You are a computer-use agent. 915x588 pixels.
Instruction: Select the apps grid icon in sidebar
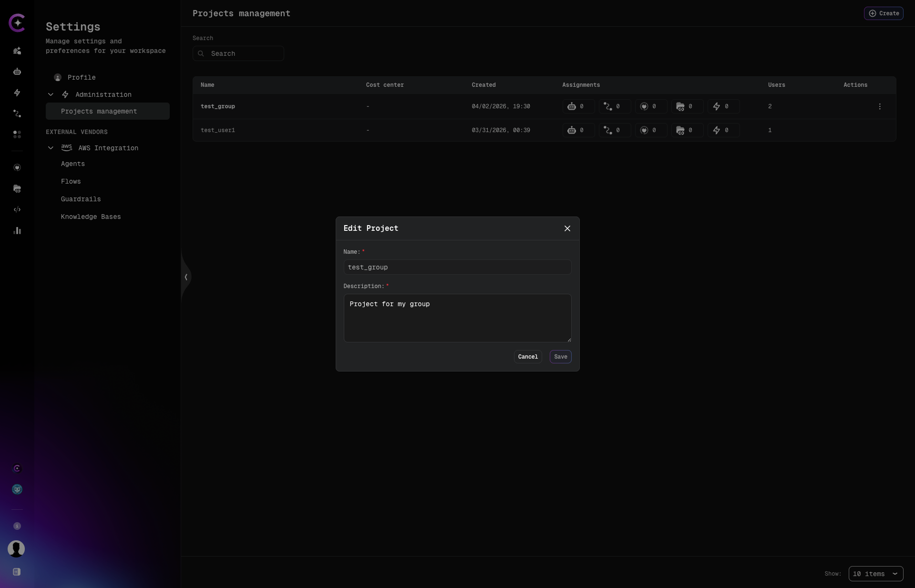click(x=17, y=134)
